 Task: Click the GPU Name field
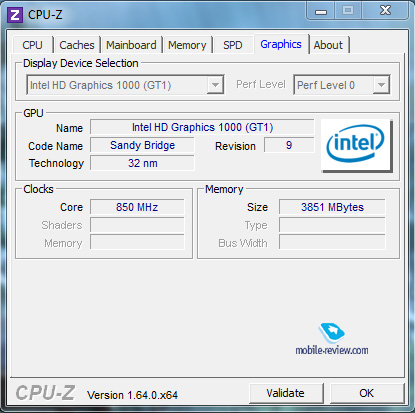(x=202, y=127)
